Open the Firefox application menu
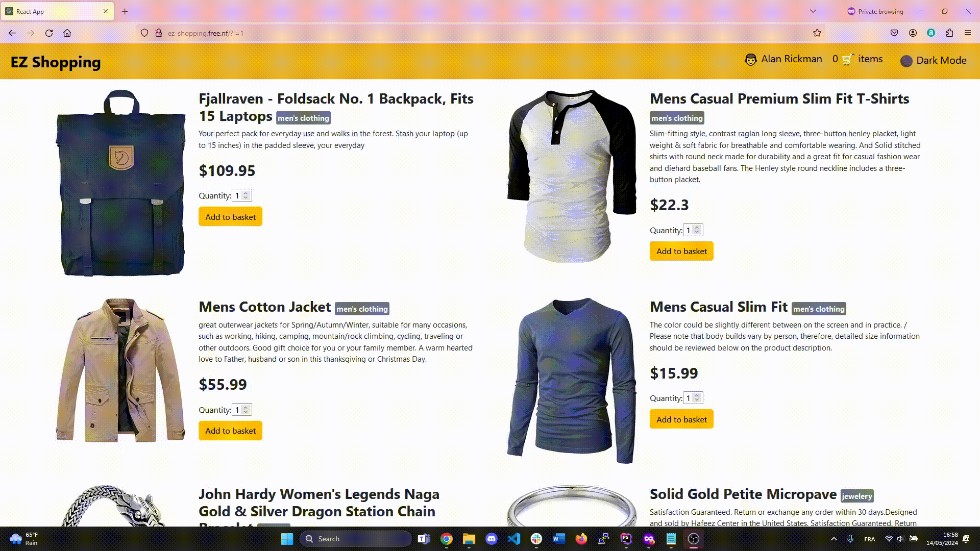 click(x=968, y=33)
